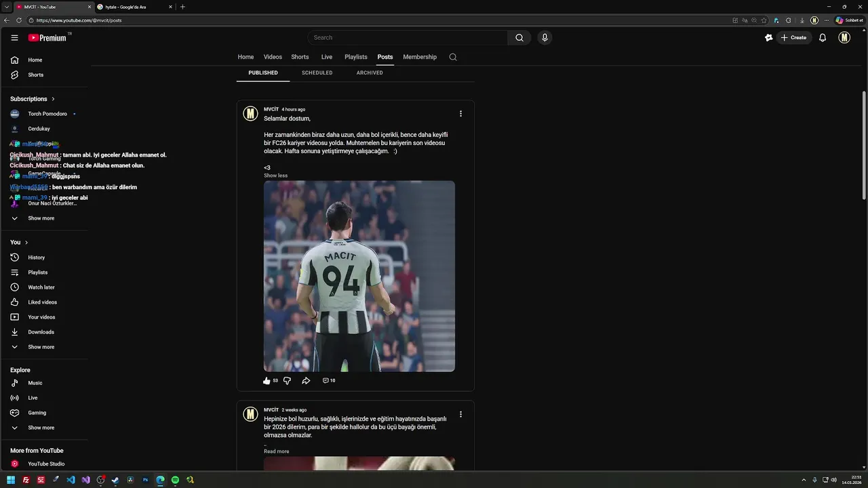The width and height of the screenshot is (868, 488).
Task: Click the YouTube Premium logo
Action: coord(47,38)
